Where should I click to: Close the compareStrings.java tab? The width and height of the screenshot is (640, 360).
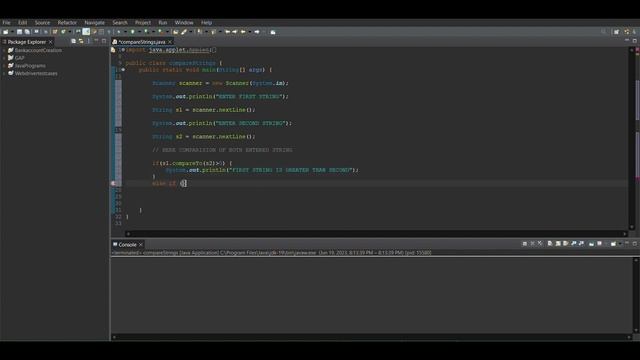tap(170, 42)
